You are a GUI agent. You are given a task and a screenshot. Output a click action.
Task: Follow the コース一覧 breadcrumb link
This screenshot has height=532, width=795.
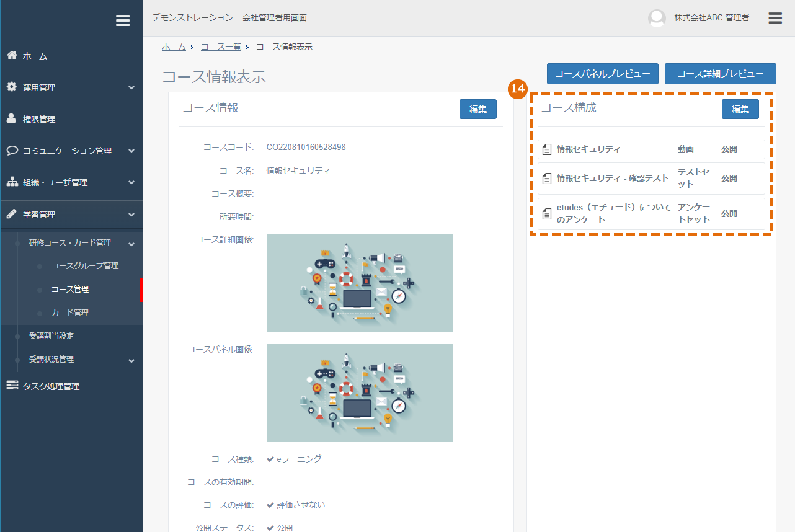click(221, 47)
